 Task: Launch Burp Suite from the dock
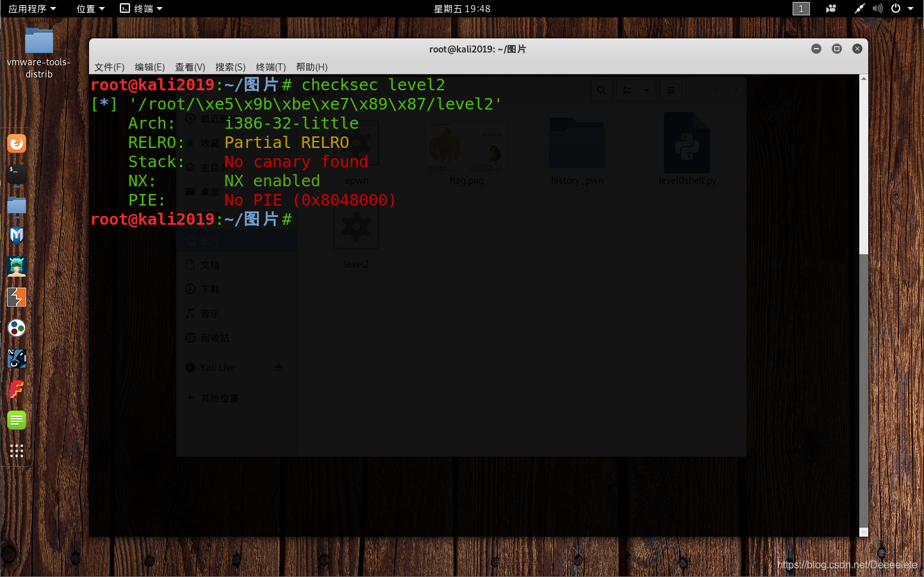pyautogui.click(x=17, y=297)
